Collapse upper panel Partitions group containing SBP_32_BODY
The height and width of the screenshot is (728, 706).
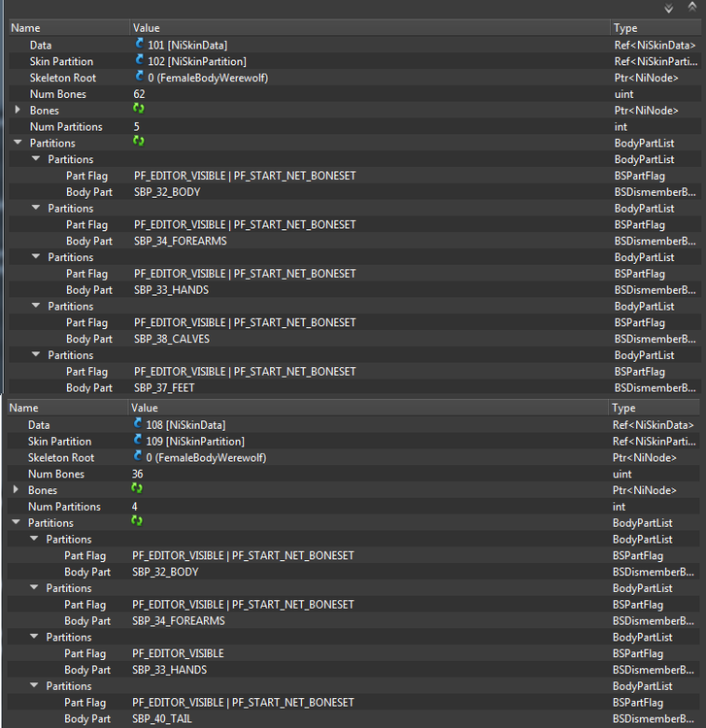tap(36, 159)
